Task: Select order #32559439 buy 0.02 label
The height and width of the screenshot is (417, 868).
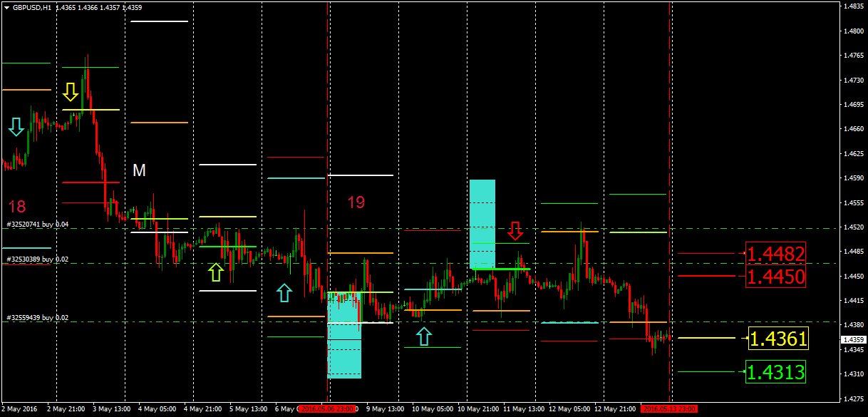Action: (x=38, y=318)
